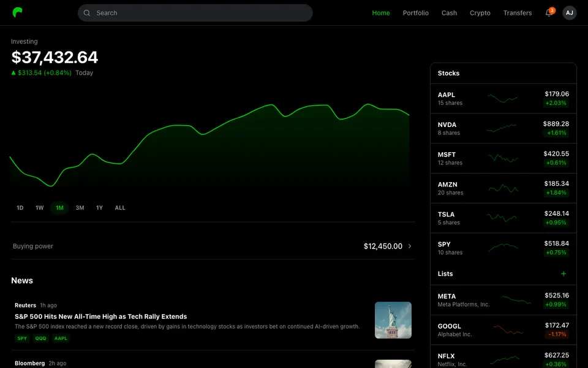
Task: Select the ALL chart range
Action: click(120, 208)
